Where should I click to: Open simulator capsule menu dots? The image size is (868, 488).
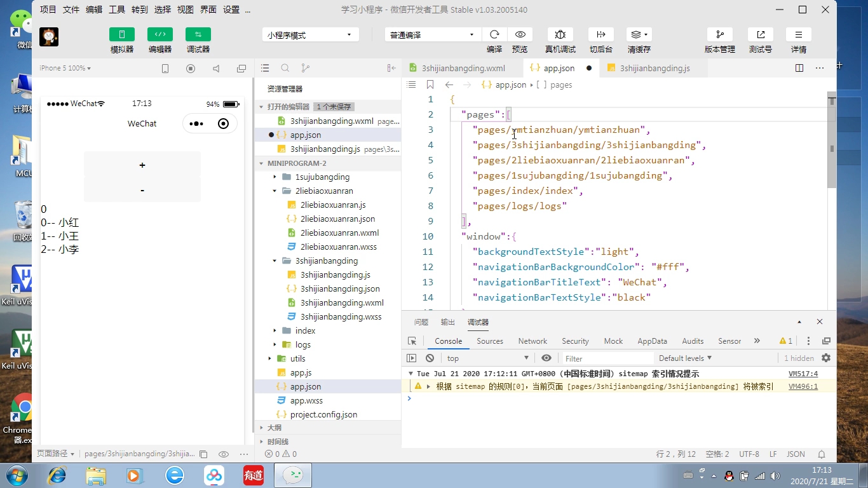(196, 124)
